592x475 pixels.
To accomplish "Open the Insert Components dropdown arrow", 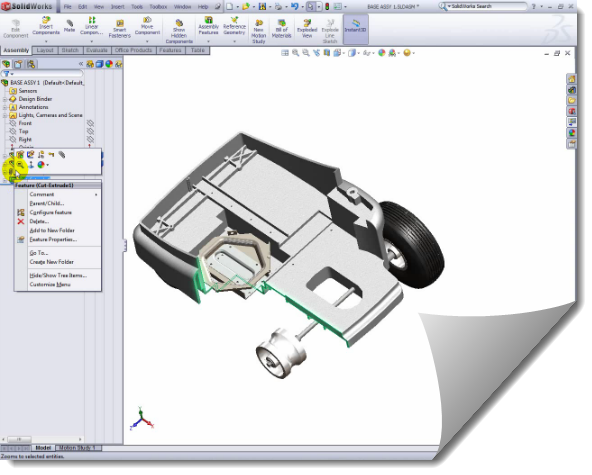I will pos(46,41).
